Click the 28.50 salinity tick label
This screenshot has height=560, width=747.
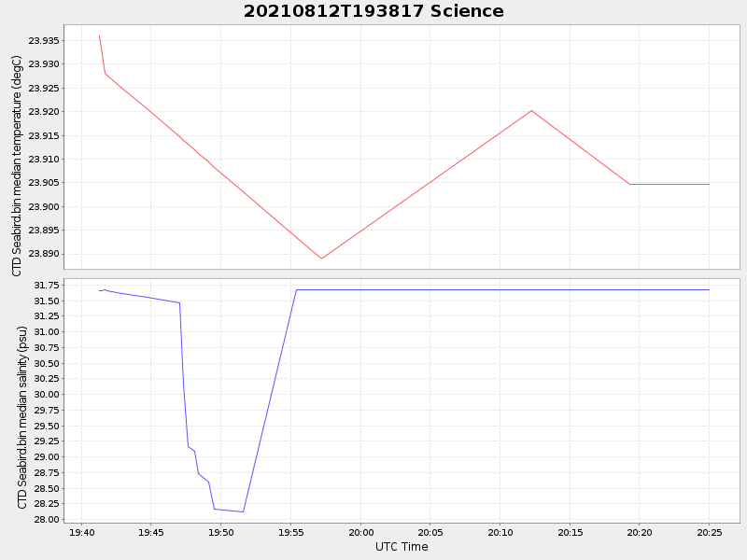[47, 488]
